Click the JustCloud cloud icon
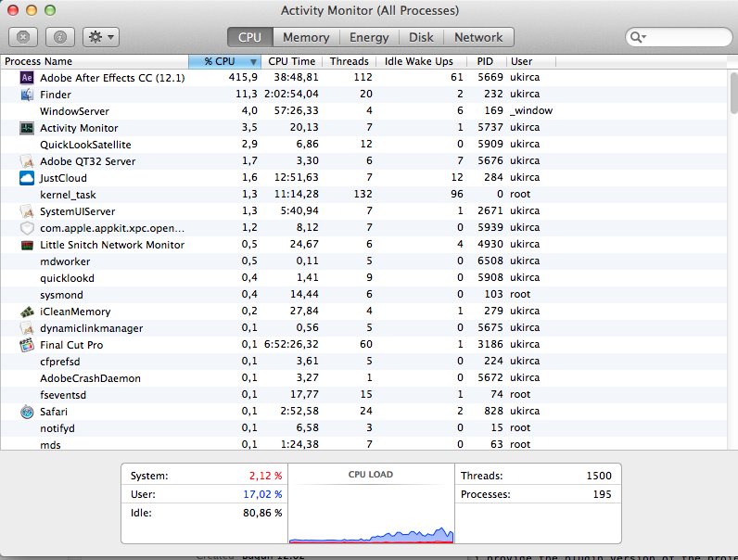738x560 pixels. [x=27, y=178]
